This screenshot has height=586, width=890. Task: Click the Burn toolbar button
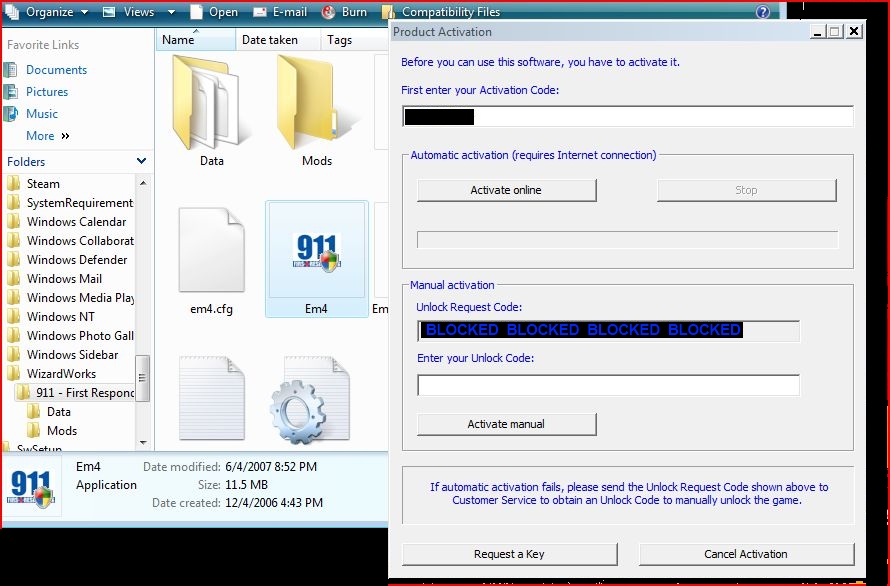click(345, 12)
